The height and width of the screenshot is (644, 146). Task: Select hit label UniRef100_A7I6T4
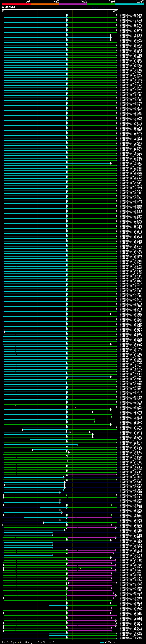pyautogui.click(x=131, y=620)
